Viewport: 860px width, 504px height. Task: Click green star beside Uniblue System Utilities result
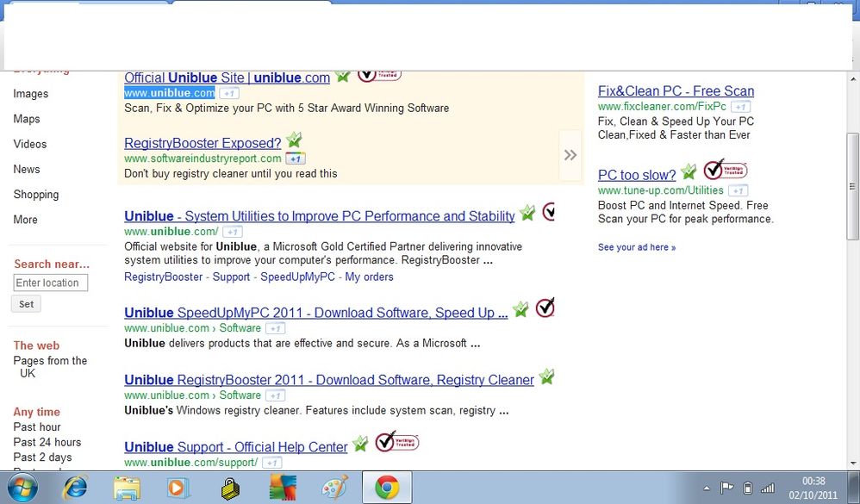click(x=527, y=213)
